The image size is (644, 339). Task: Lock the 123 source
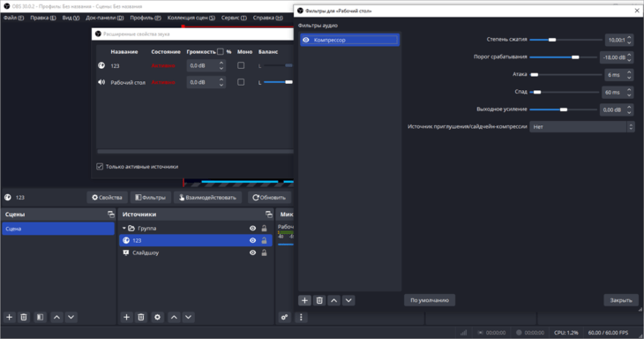coord(264,240)
